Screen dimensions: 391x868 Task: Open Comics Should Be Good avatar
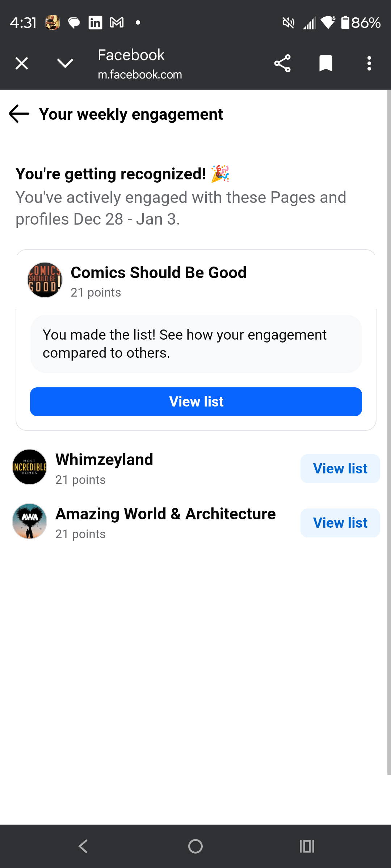click(x=45, y=280)
